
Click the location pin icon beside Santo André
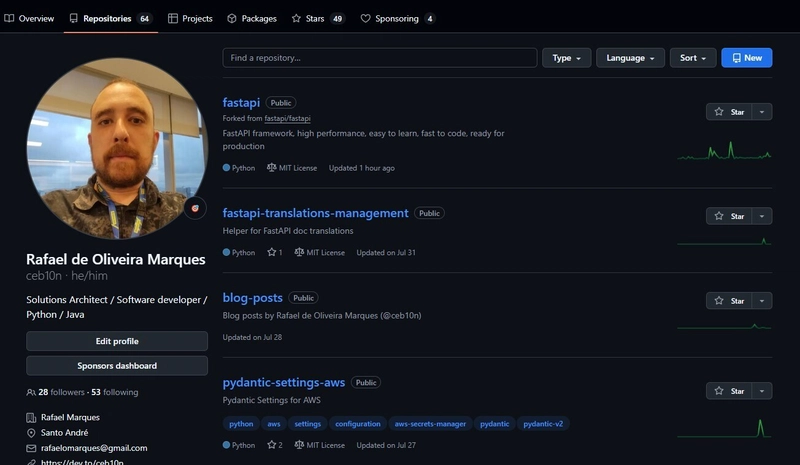[x=31, y=433]
